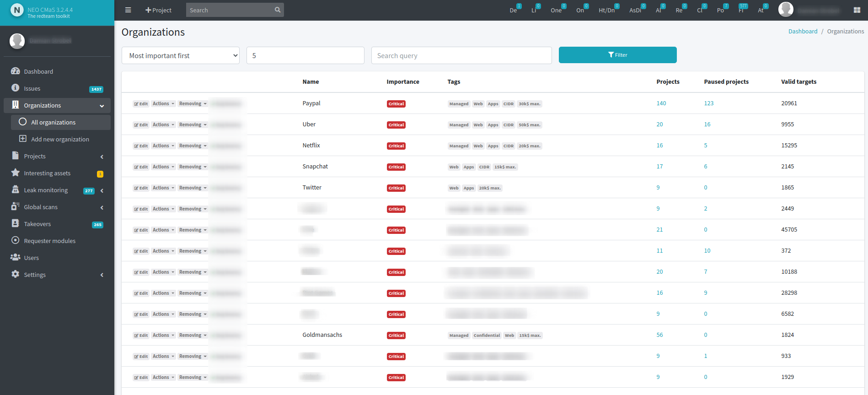
Task: Click the Add new organization plus icon
Action: point(22,139)
